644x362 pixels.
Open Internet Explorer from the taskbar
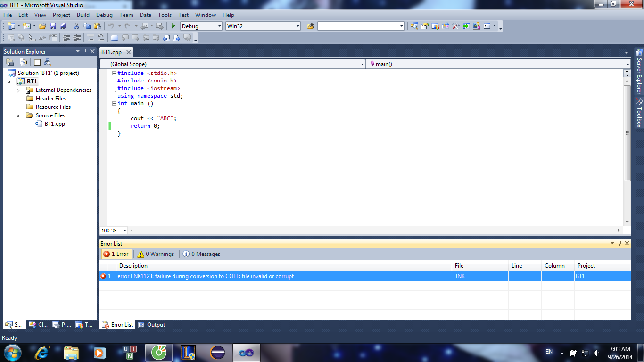pos(42,352)
